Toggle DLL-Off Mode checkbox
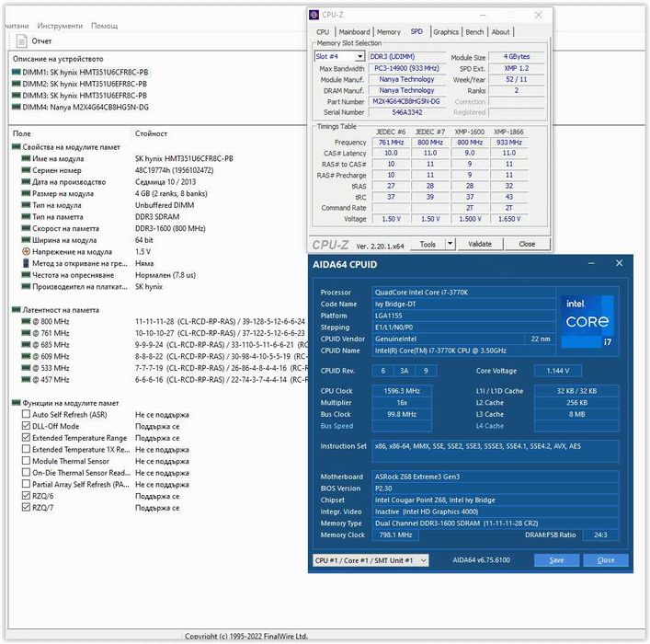This screenshot has height=644, width=650. point(26,425)
